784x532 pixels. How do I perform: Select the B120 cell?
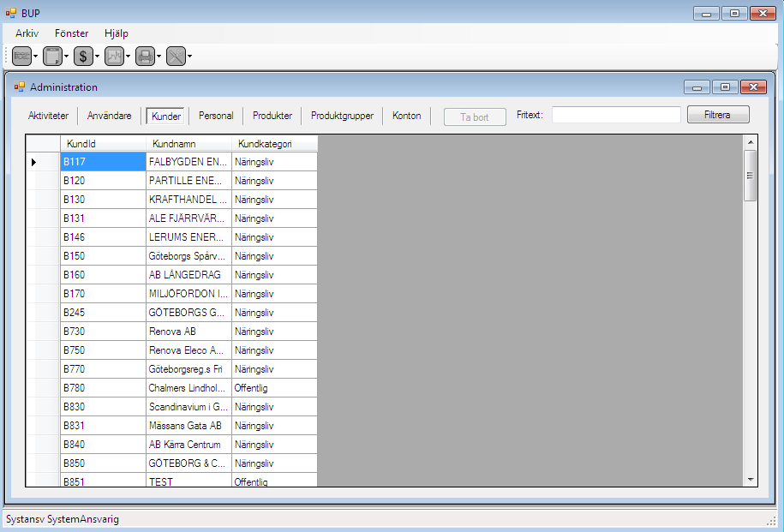[x=103, y=181]
